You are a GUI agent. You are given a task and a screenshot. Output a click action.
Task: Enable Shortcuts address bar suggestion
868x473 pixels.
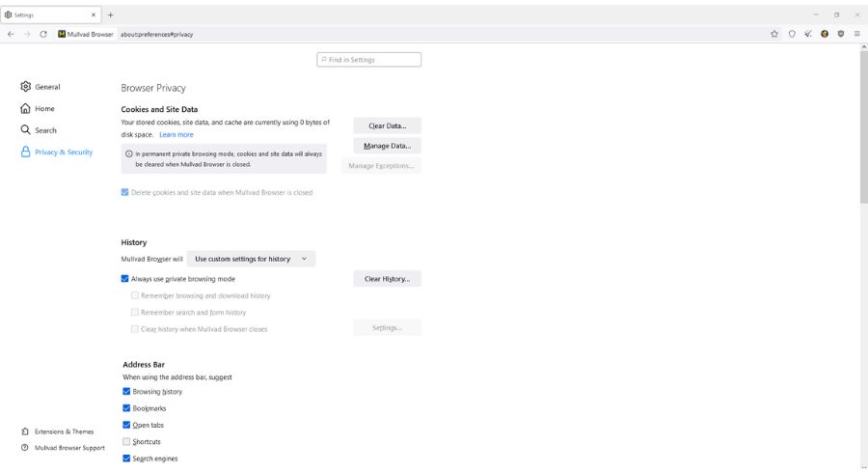tap(126, 441)
